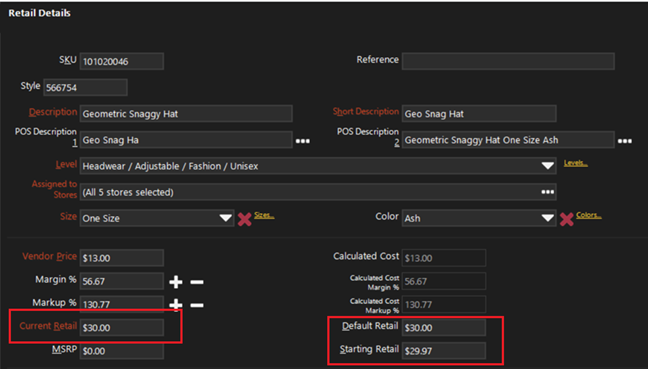Edit POS Description 2 field One Size Ash
The height and width of the screenshot is (369, 648).
click(x=508, y=140)
